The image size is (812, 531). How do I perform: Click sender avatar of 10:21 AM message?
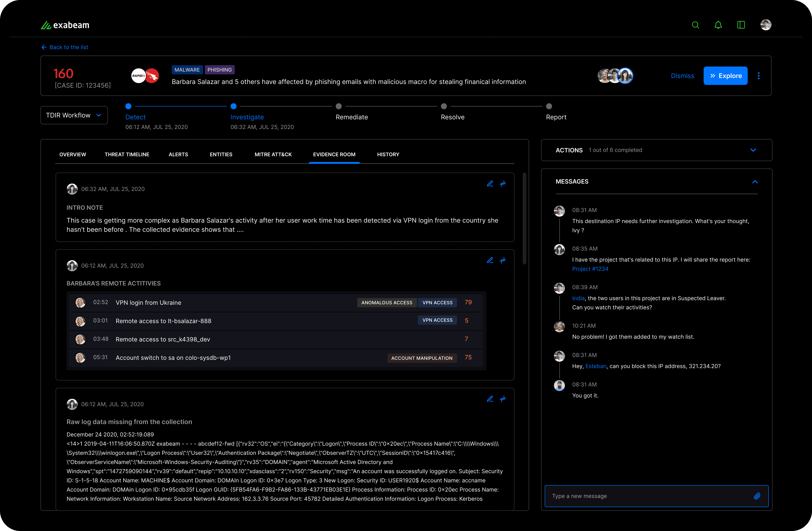559,327
